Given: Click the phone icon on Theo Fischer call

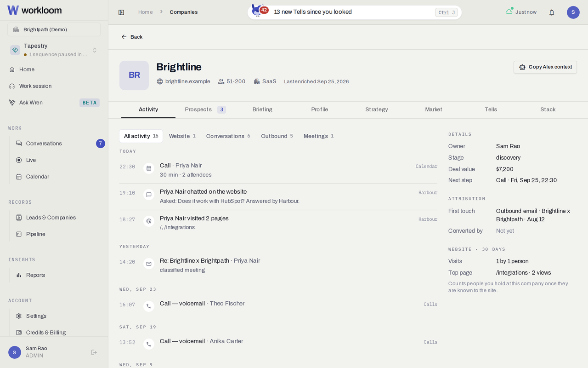Looking at the screenshot, I should click(149, 306).
